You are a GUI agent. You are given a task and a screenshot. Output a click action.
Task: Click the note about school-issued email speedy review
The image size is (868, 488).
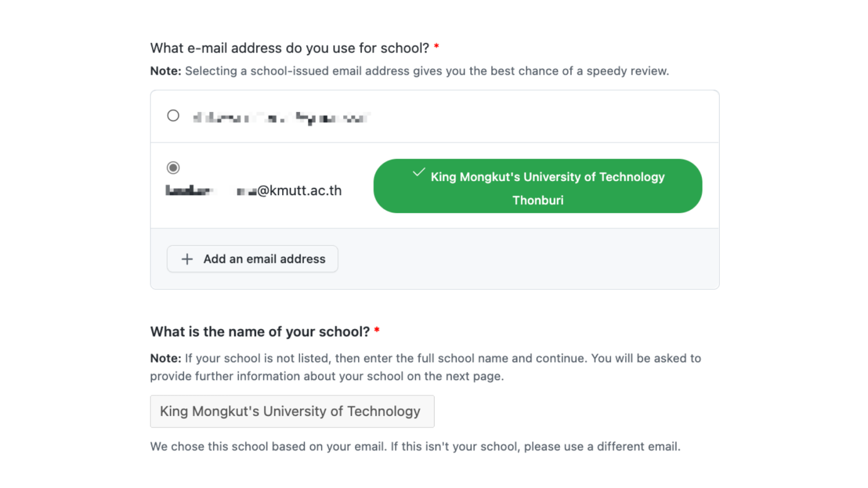click(410, 71)
